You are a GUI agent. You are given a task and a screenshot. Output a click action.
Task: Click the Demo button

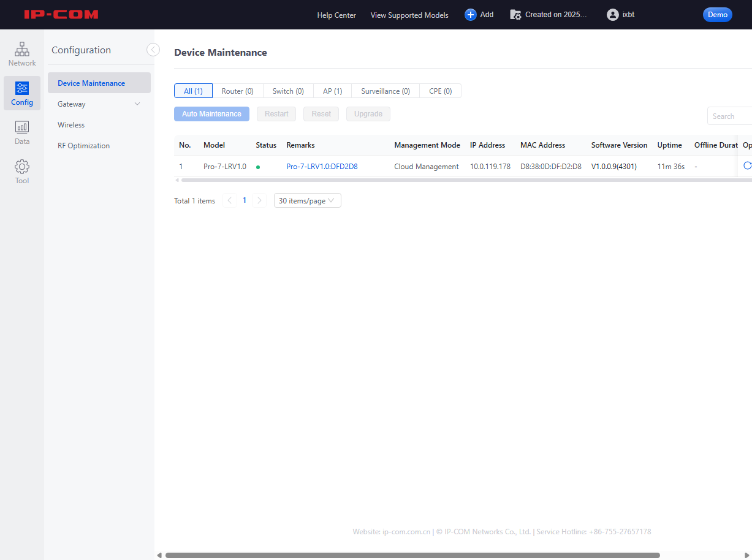[718, 15]
